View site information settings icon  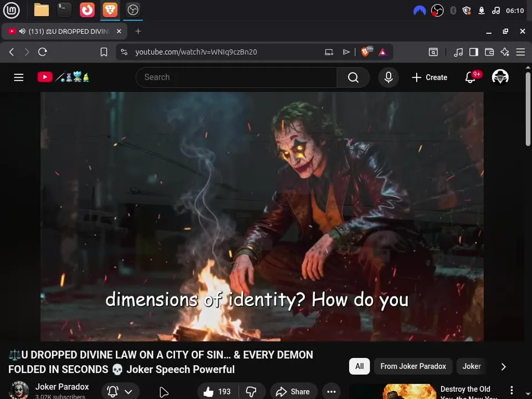click(124, 52)
